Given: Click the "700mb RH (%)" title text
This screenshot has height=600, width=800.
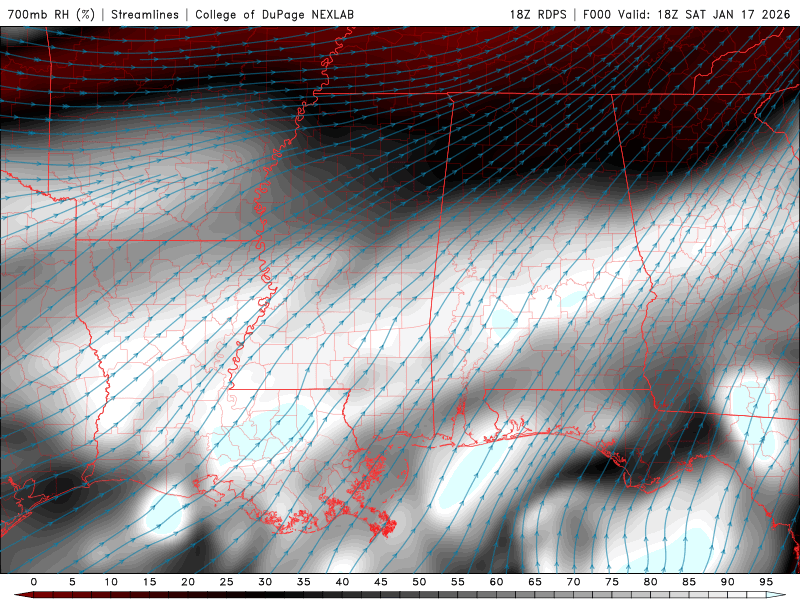Looking at the screenshot, I should tap(52, 14).
